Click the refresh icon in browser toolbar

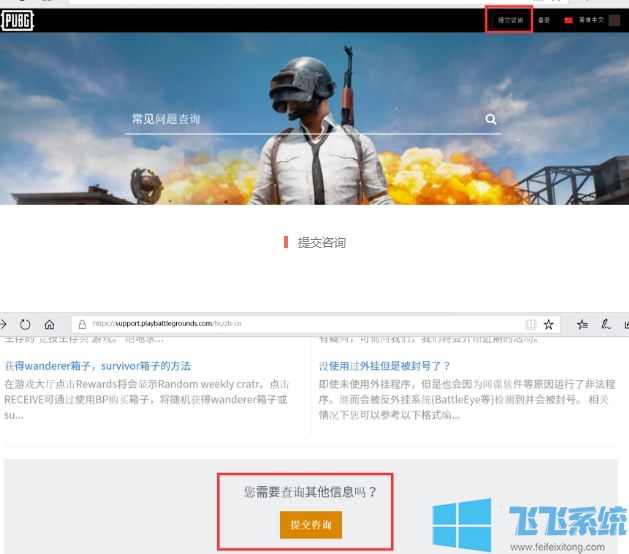(25, 324)
